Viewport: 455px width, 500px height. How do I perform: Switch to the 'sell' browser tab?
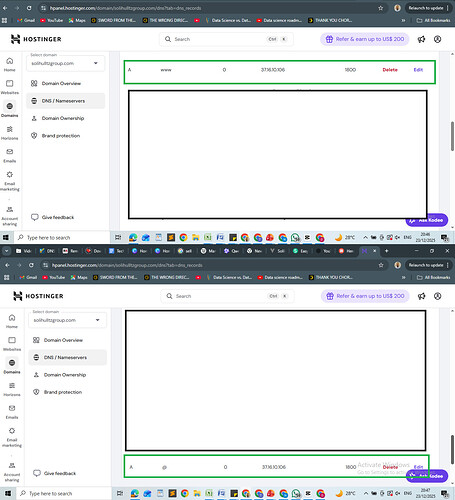(185, 251)
